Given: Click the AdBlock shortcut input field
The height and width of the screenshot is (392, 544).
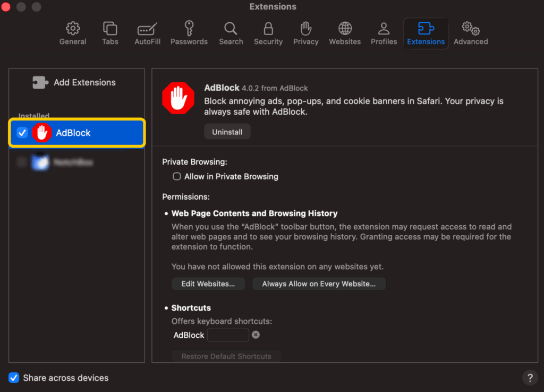Looking at the screenshot, I should click(228, 335).
